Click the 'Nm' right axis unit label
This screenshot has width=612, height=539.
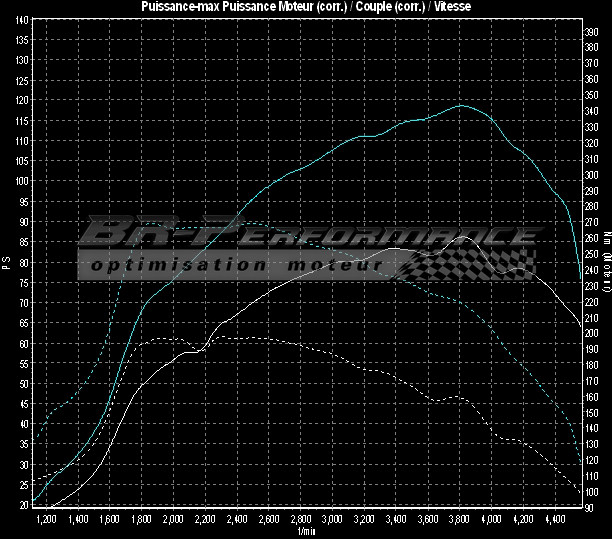(606, 238)
